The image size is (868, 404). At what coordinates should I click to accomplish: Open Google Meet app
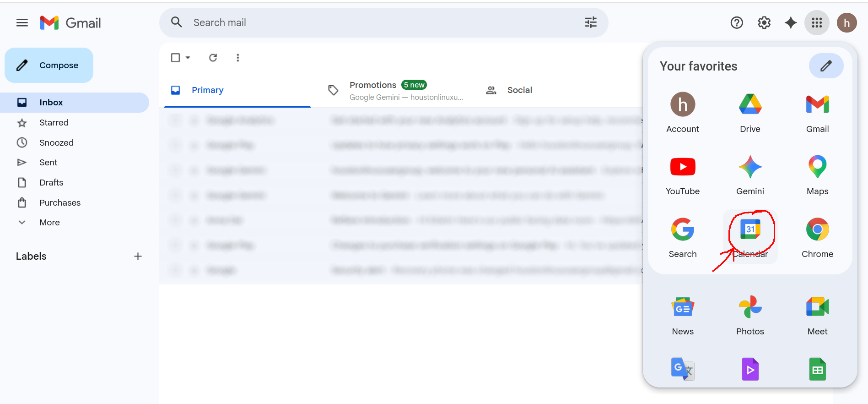tap(817, 315)
